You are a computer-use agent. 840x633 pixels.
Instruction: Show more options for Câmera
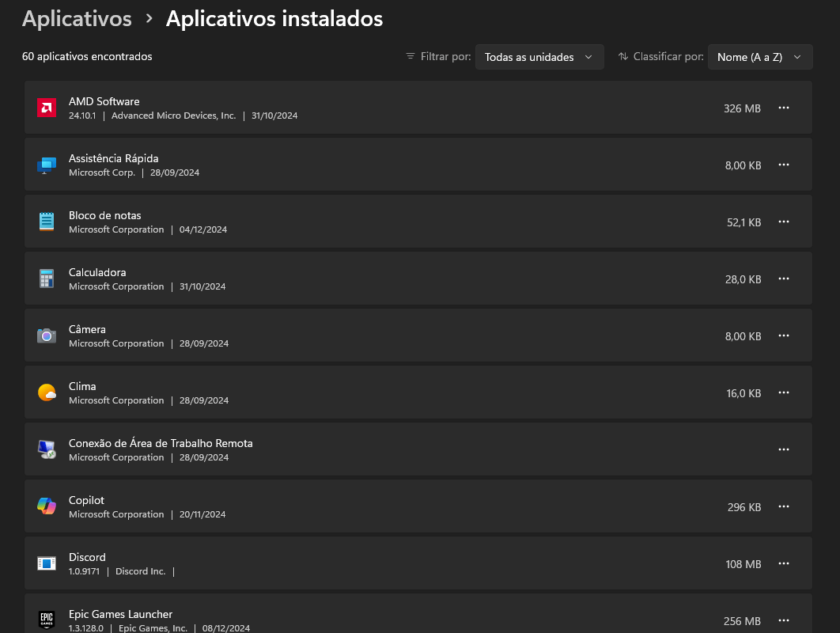pos(784,335)
